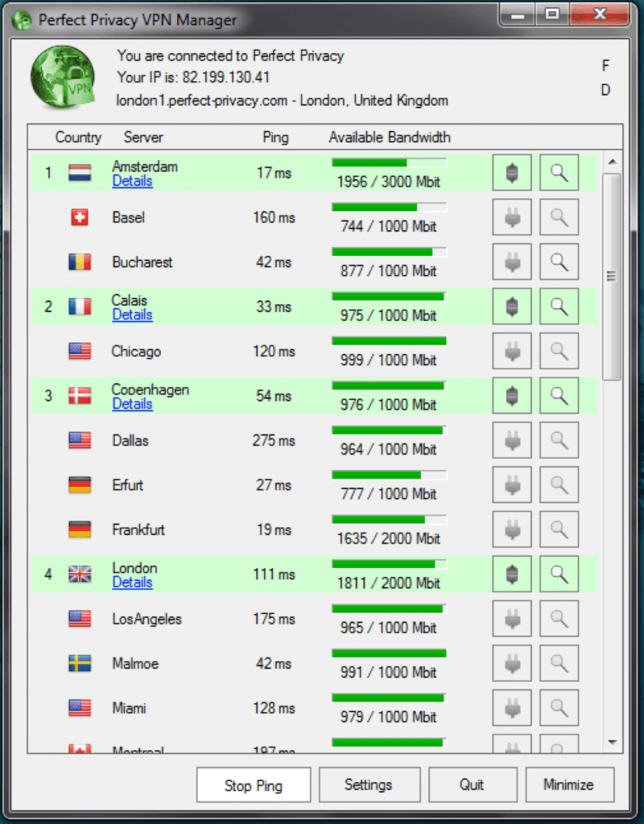Click the UK flag in London row
The width and height of the screenshot is (644, 824).
click(x=80, y=575)
